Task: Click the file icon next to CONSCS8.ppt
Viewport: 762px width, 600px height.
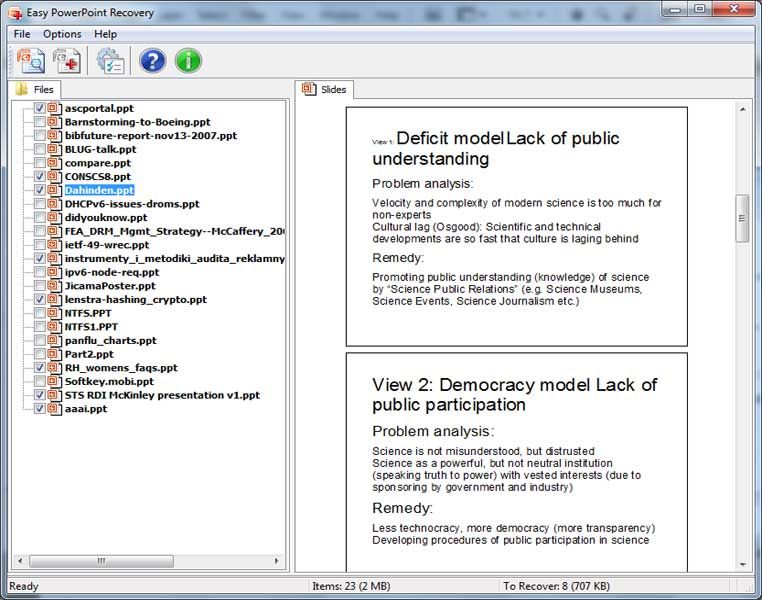Action: pos(54,176)
